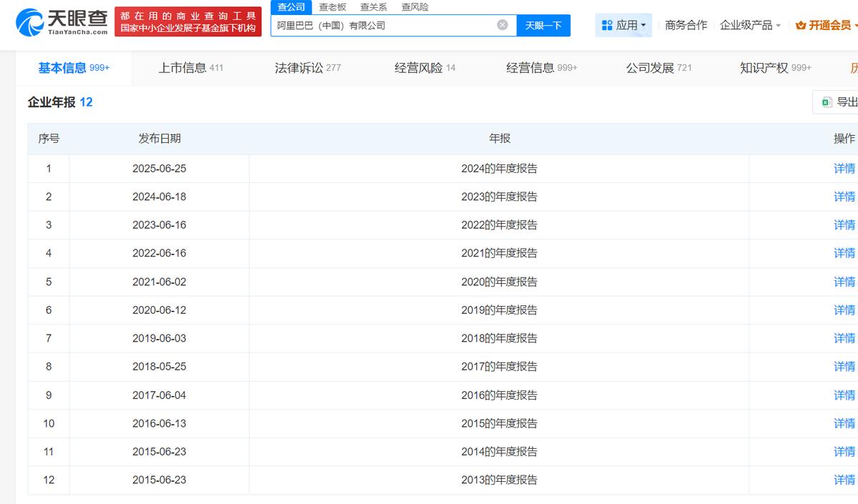Select the 查风险 search tab
This screenshot has width=858, height=504.
coord(415,7)
